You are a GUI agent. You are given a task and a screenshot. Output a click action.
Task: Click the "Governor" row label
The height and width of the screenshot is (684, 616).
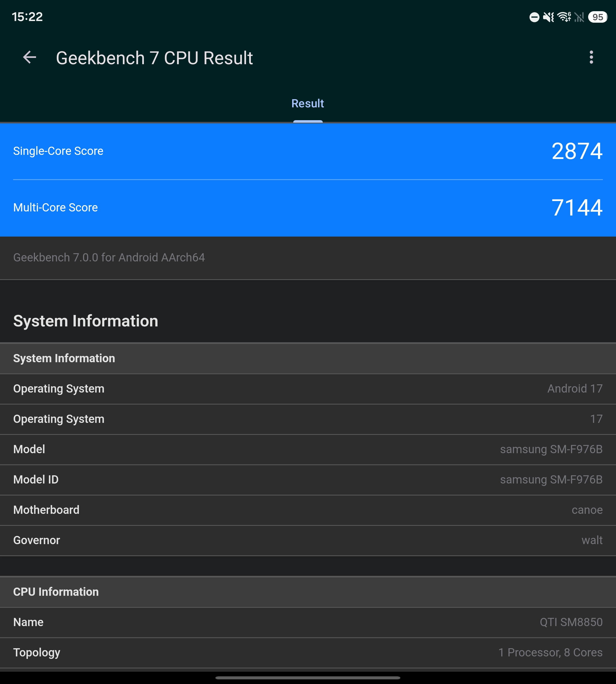point(37,540)
